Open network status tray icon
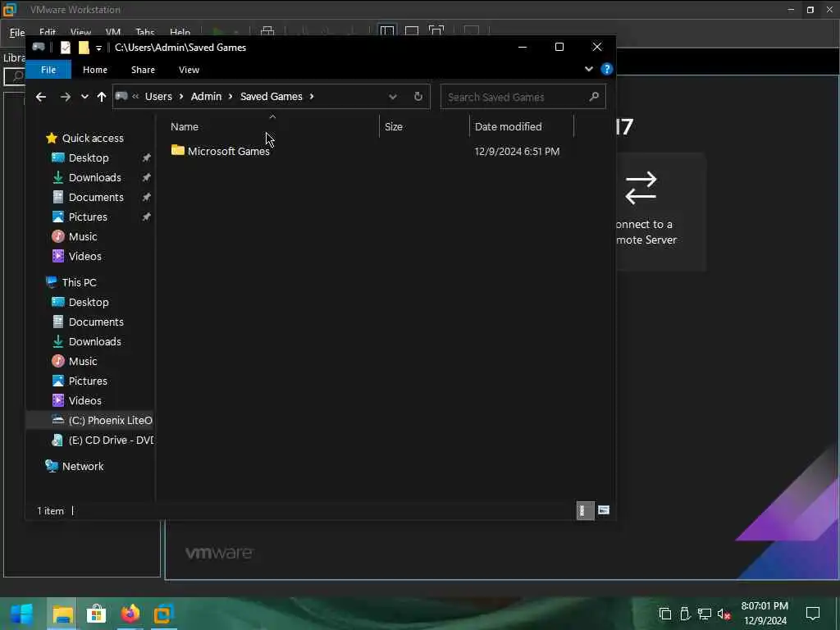This screenshot has width=840, height=630. [705, 614]
